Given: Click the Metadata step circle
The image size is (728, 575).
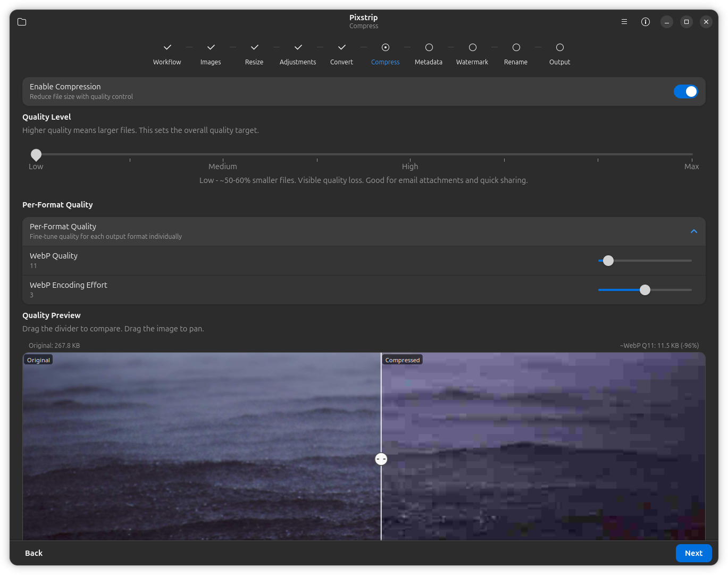Looking at the screenshot, I should click(x=429, y=47).
